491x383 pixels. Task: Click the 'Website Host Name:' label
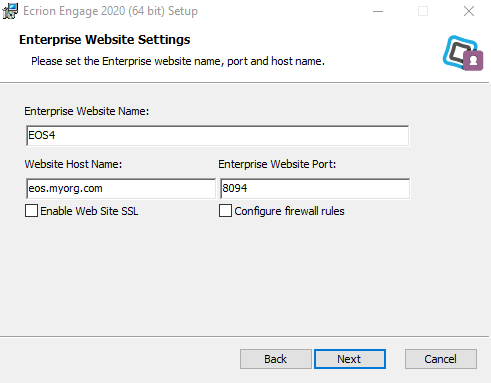click(73, 164)
